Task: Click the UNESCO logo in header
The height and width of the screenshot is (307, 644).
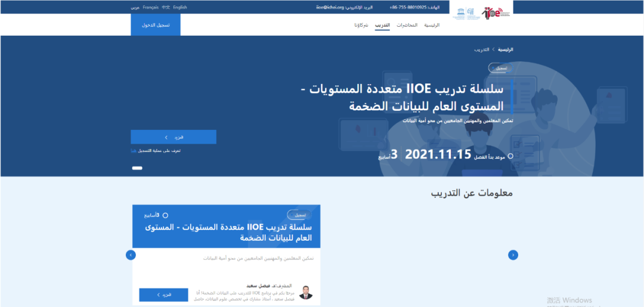Action: click(x=466, y=14)
